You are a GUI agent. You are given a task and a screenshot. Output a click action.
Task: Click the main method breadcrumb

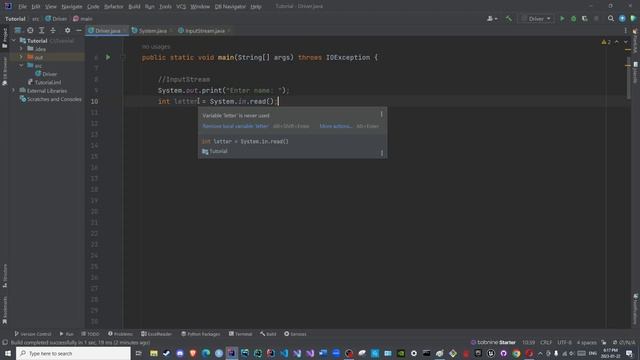[x=82, y=19]
